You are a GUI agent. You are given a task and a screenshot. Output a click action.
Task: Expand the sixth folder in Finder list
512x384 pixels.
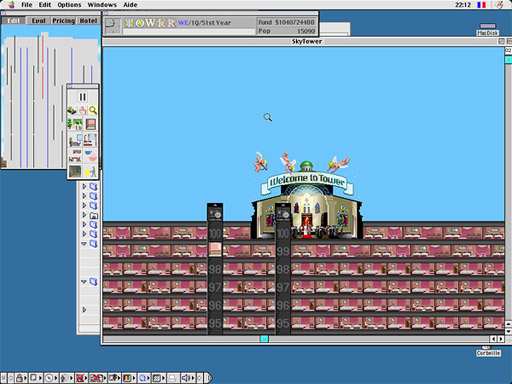84,234
